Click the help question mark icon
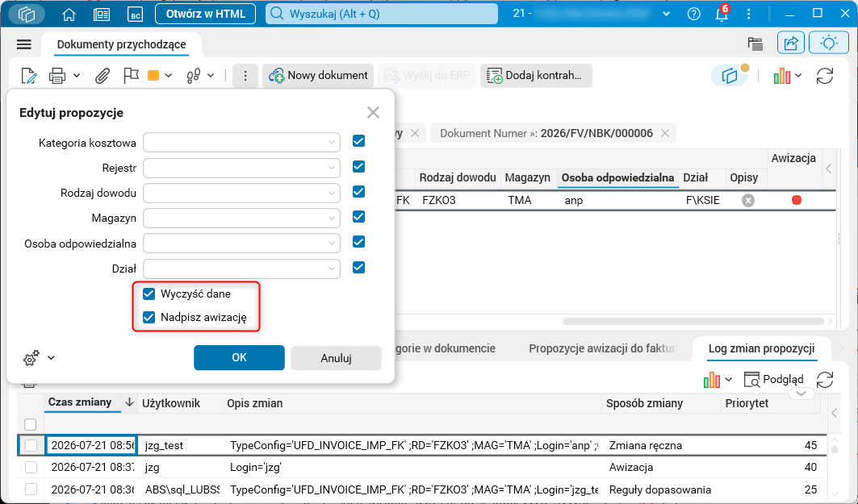The height and width of the screenshot is (504, 858). [693, 14]
